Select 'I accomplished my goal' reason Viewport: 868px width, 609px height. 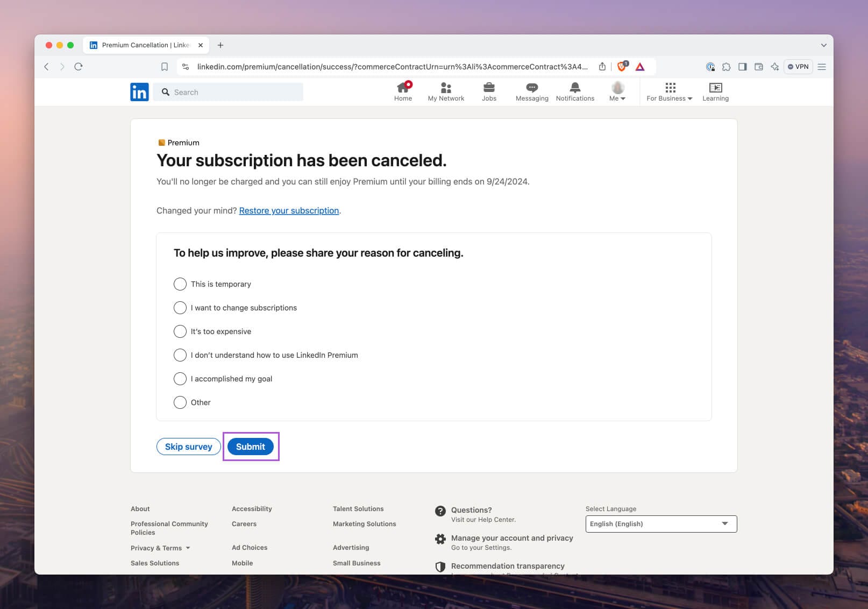coord(180,379)
